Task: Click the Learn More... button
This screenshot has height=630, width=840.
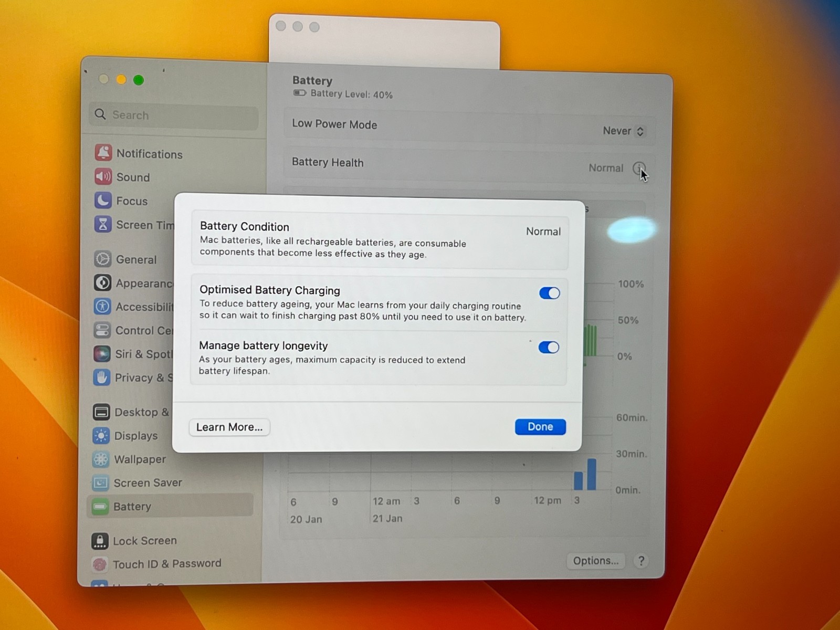Action: [229, 427]
